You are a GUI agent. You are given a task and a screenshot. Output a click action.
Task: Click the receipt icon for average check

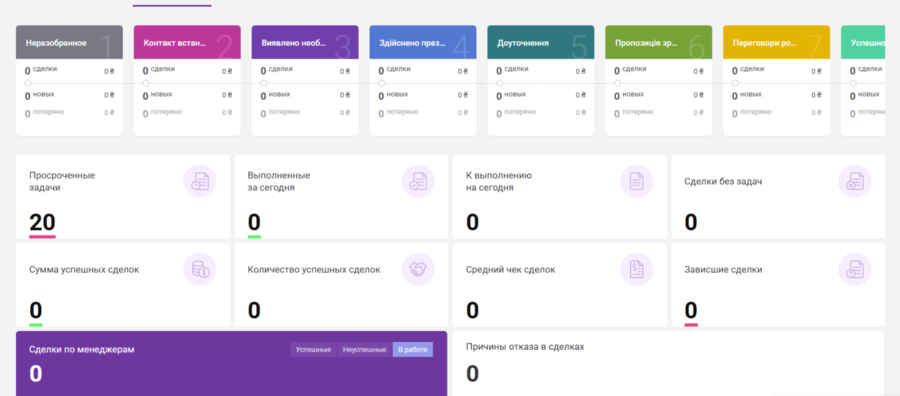click(637, 269)
